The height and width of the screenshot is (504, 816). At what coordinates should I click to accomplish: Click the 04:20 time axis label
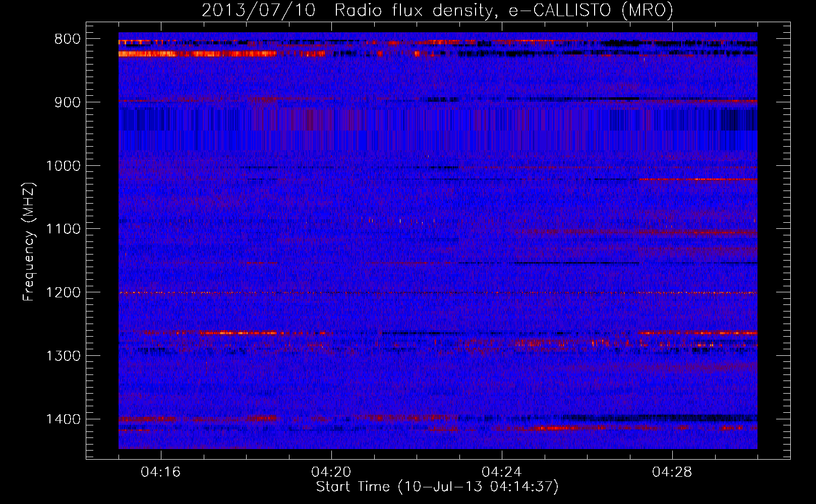click(331, 472)
